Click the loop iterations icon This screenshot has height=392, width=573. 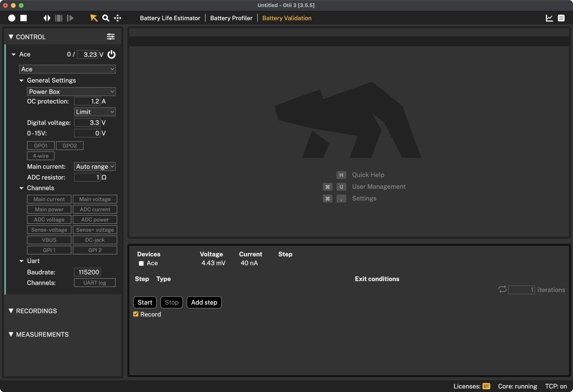(x=502, y=289)
